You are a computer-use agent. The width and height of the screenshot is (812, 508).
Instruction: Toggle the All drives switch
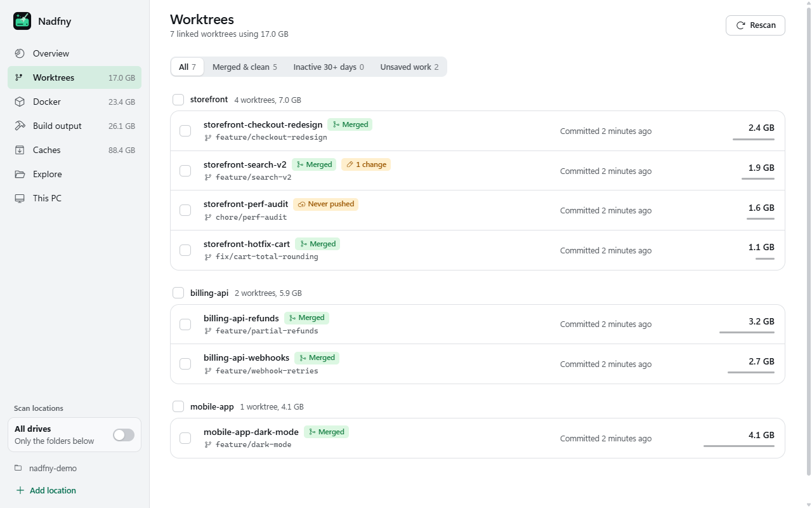(x=124, y=434)
